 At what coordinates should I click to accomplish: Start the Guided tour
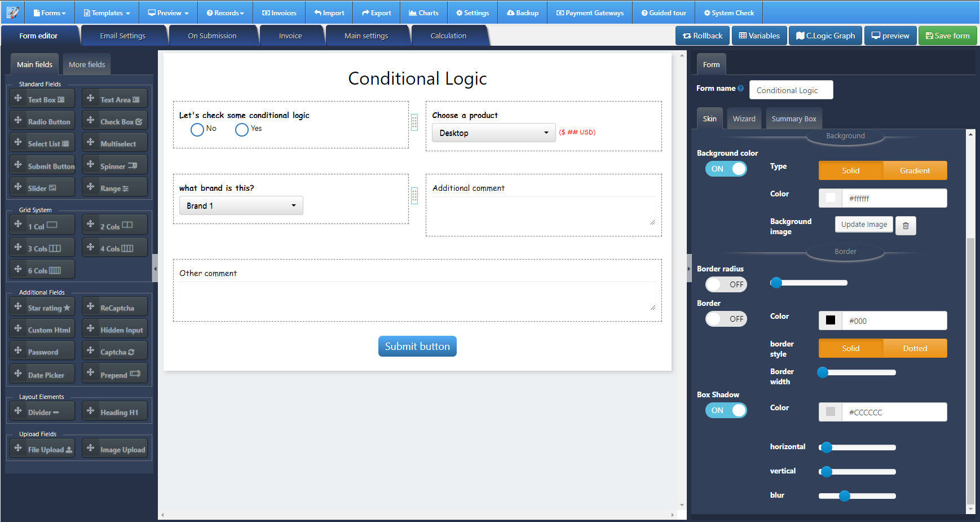pyautogui.click(x=664, y=12)
